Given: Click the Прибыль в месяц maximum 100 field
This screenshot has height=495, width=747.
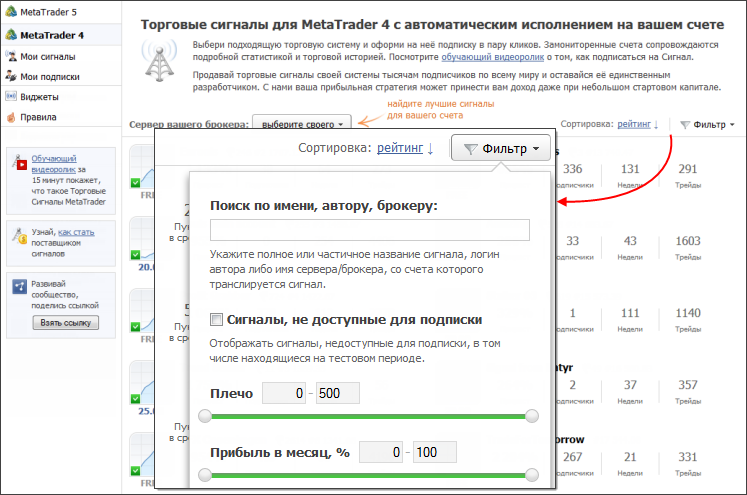Looking at the screenshot, I should (434, 452).
